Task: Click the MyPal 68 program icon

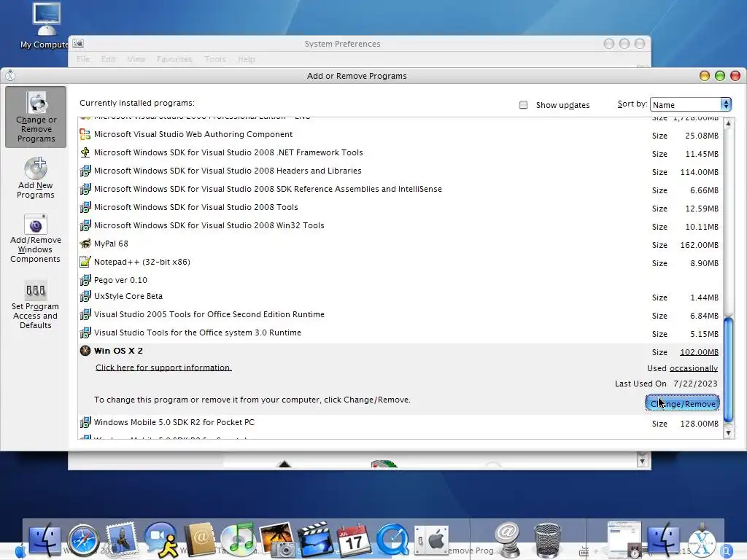Action: [85, 244]
